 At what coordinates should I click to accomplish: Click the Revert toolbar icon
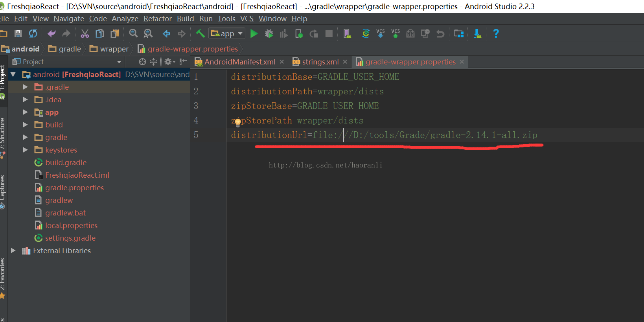[440, 34]
